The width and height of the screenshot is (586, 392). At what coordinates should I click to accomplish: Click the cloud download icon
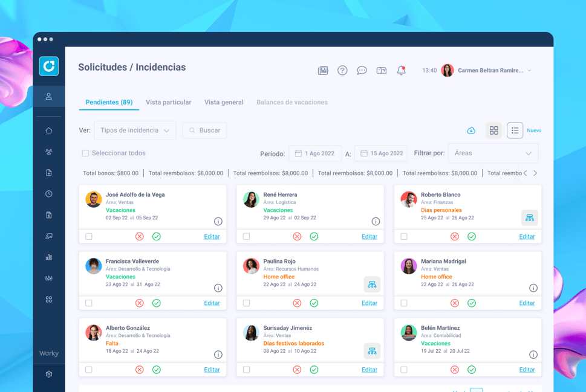471,130
